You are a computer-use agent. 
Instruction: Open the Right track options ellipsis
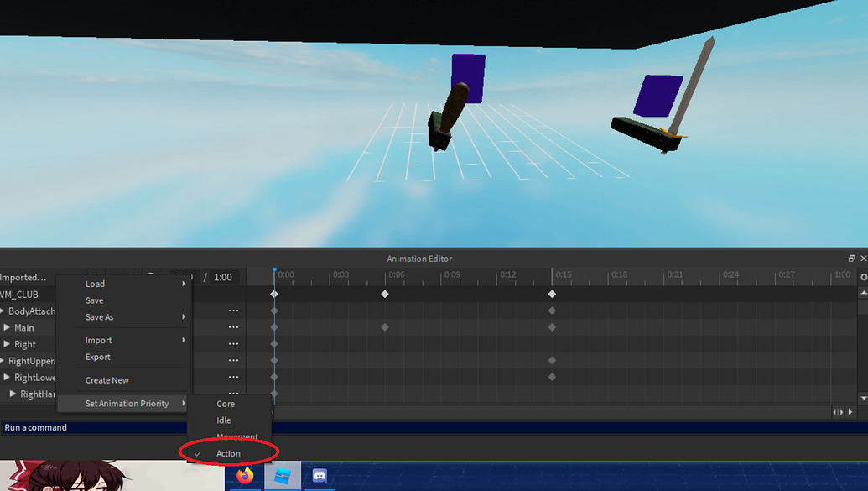pyautogui.click(x=234, y=344)
